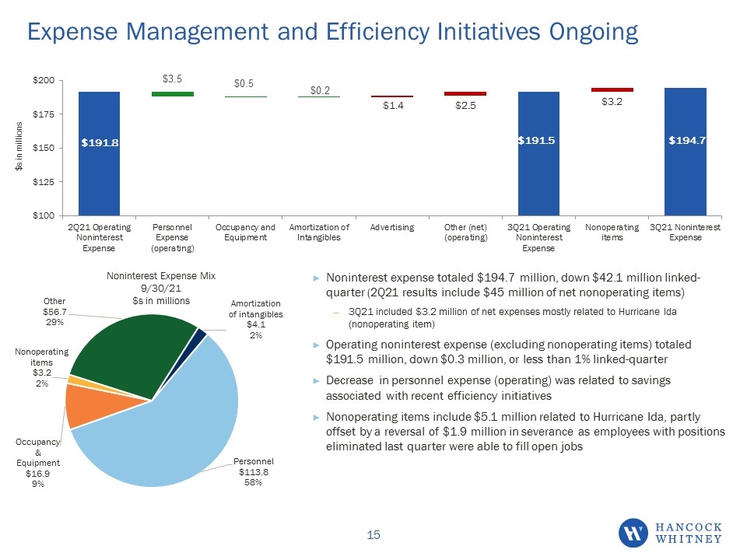Click the '$0.5' Occupancy and Equipment value
This screenshot has height=560, width=747.
(x=244, y=84)
